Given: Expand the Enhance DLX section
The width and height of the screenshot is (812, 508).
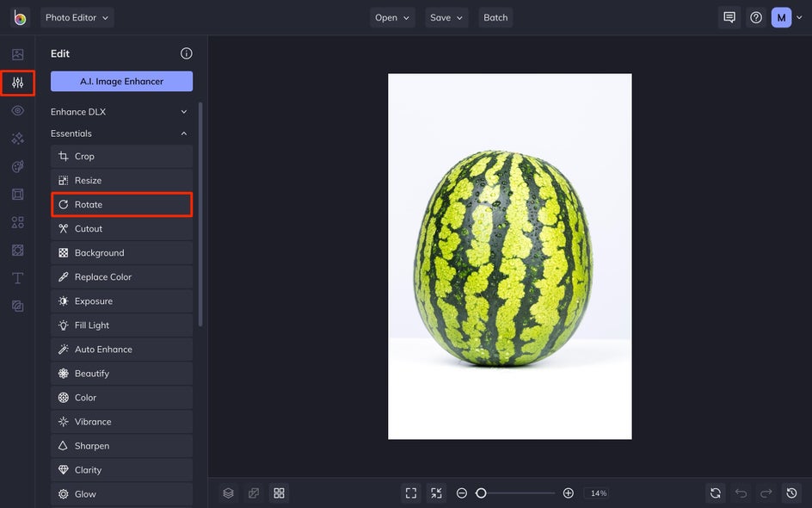Looking at the screenshot, I should point(119,112).
